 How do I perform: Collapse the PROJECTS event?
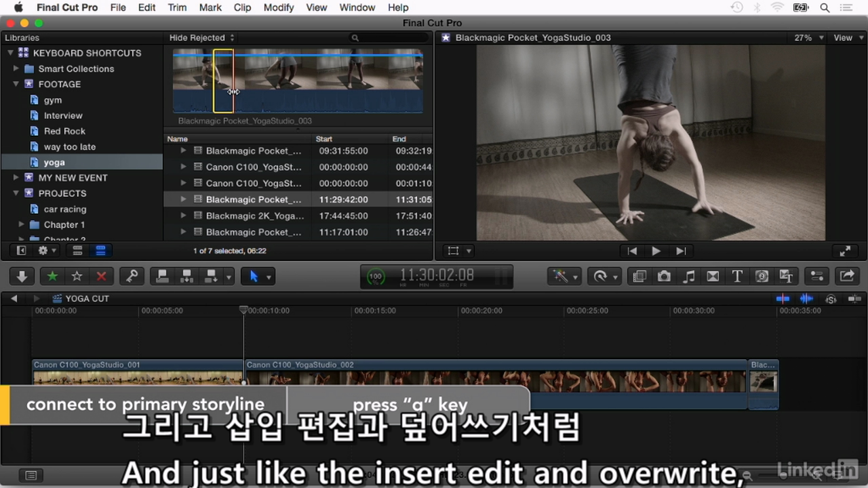16,193
